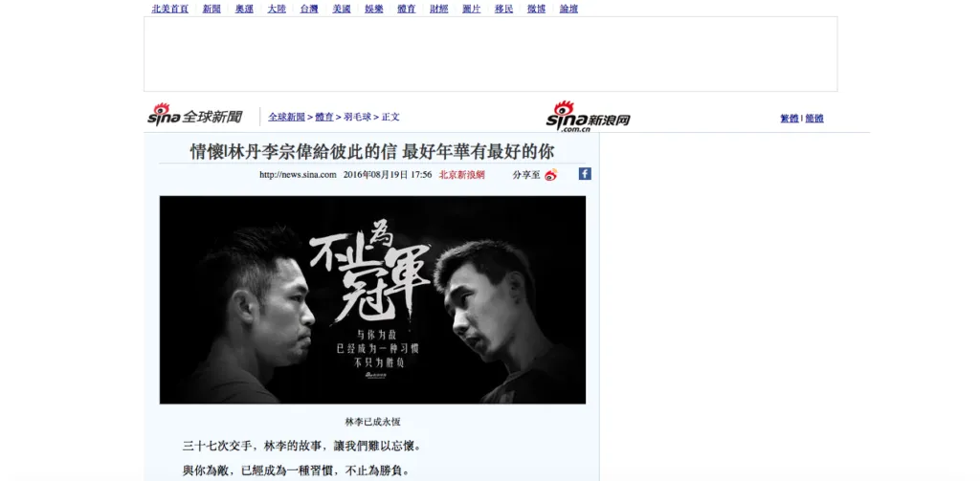Switch to 繁體 traditional Chinese

pos(790,118)
